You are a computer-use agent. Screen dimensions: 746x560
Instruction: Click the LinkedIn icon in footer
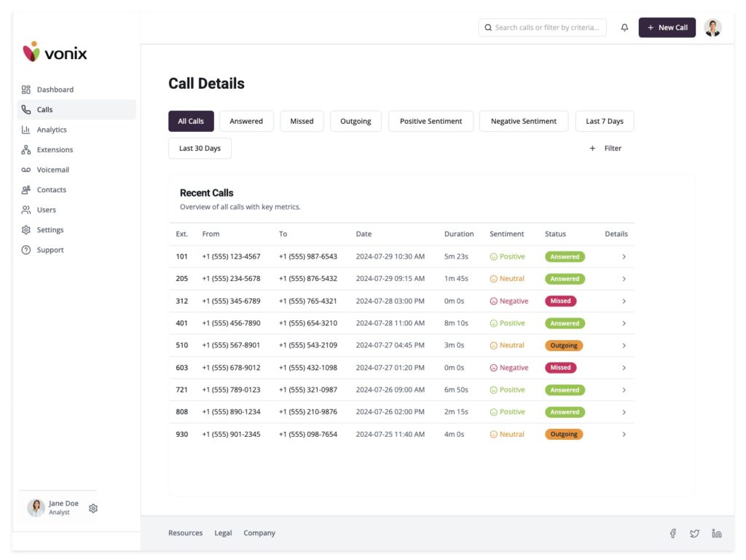tap(717, 534)
